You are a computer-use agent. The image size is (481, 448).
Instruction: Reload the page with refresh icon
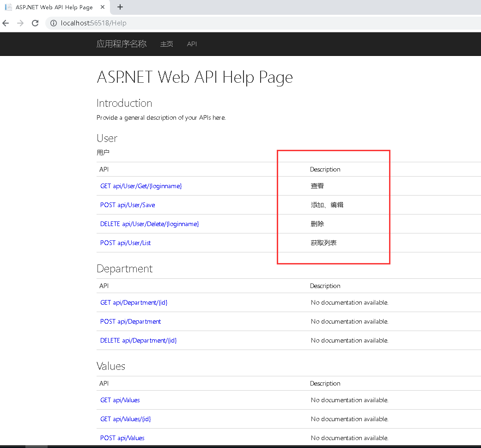click(35, 23)
